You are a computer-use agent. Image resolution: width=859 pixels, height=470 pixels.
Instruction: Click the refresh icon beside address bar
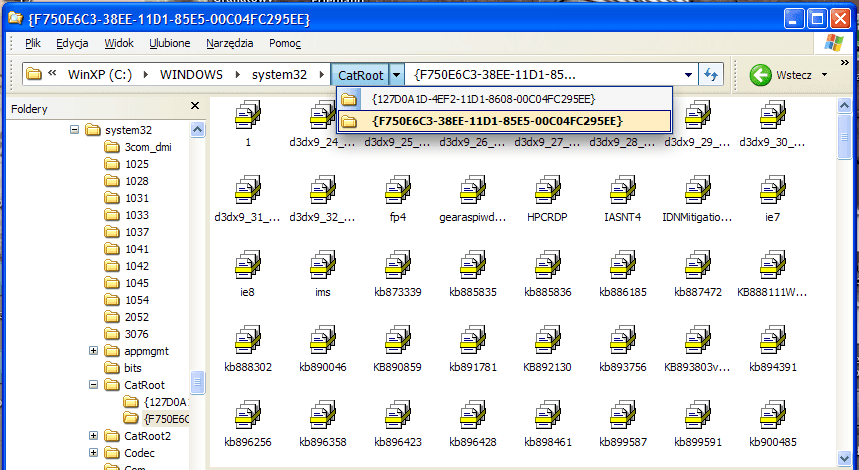click(x=711, y=75)
